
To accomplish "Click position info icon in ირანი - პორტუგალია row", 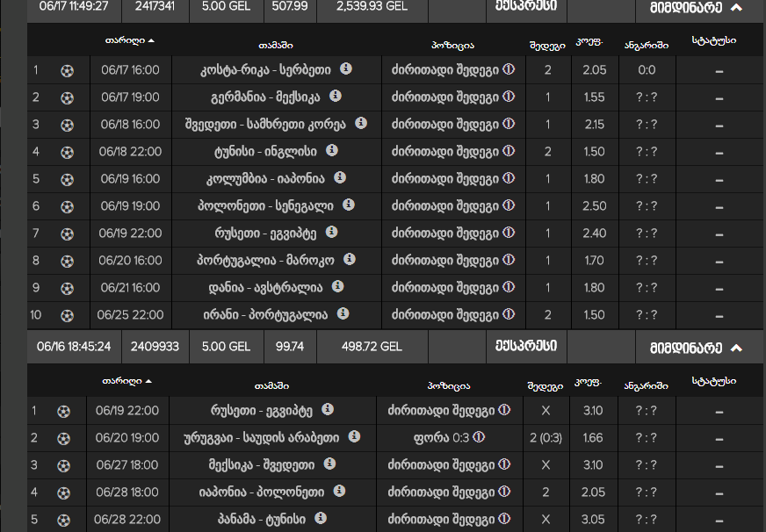I will (509, 314).
